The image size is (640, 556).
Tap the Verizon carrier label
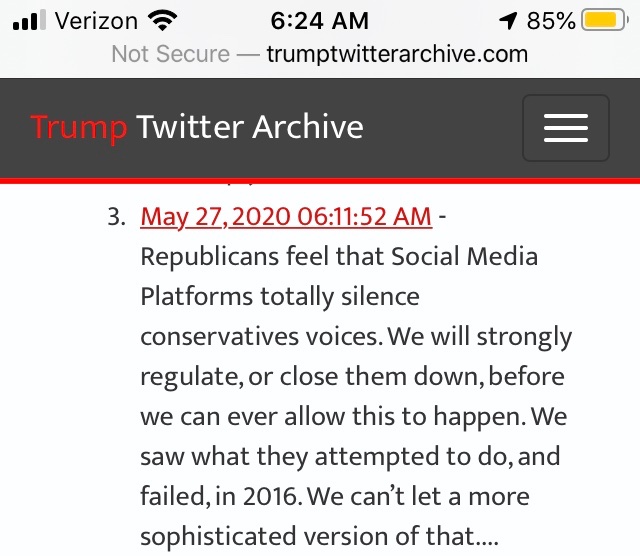pyautogui.click(x=96, y=20)
